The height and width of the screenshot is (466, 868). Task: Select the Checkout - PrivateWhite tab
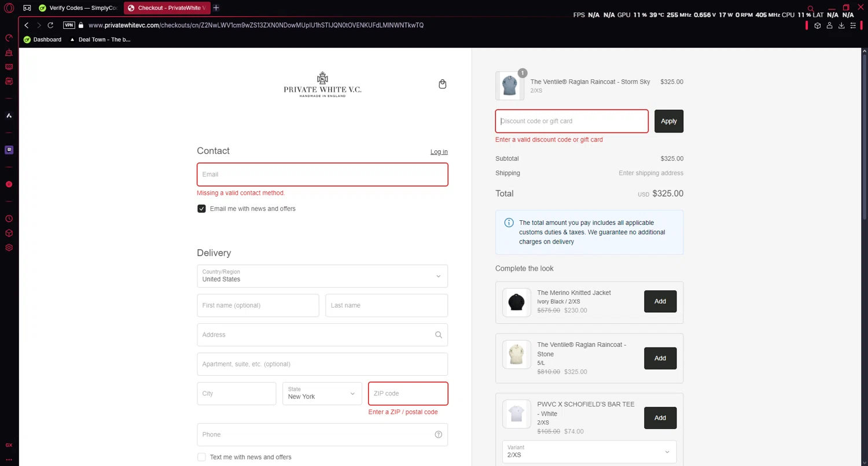tap(167, 8)
